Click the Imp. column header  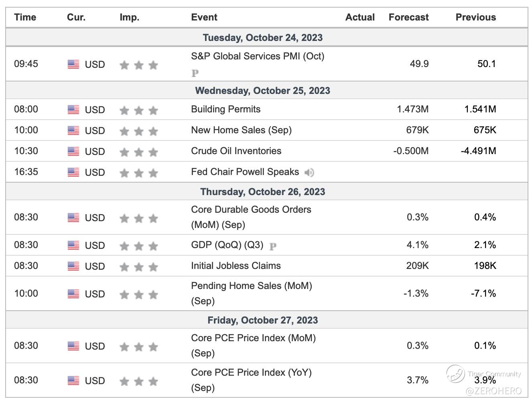[129, 17]
